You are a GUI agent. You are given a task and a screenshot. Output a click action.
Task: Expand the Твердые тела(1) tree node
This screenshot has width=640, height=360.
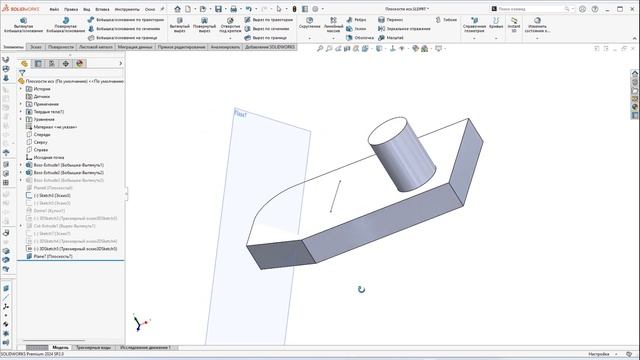21,111
